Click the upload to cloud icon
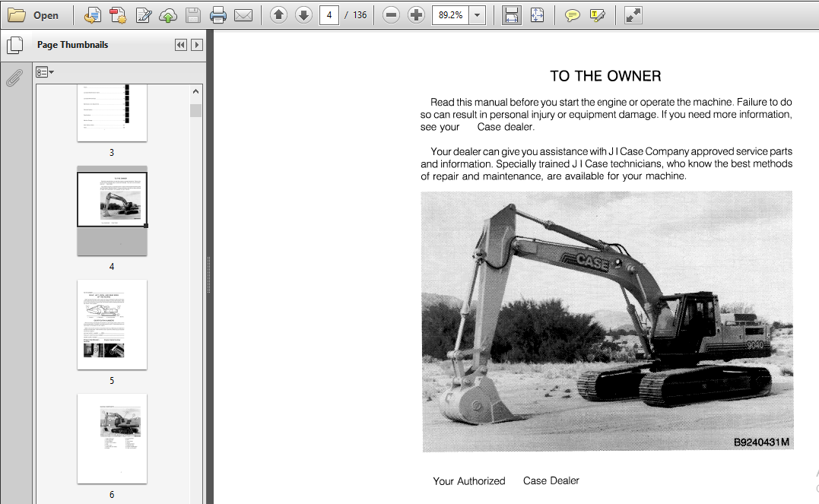This screenshot has height=504, width=819. (x=167, y=15)
